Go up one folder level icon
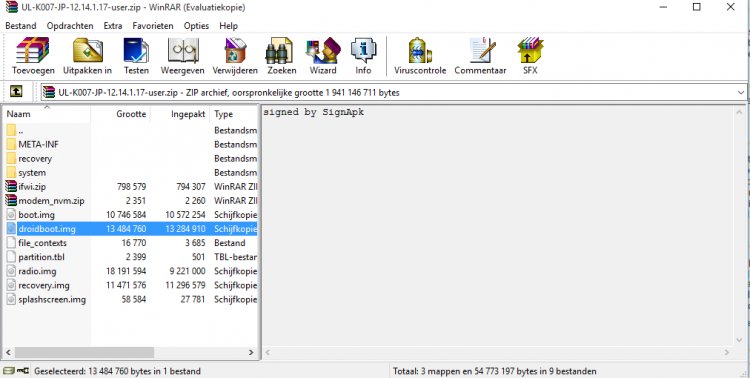The image size is (750, 378). tap(16, 92)
